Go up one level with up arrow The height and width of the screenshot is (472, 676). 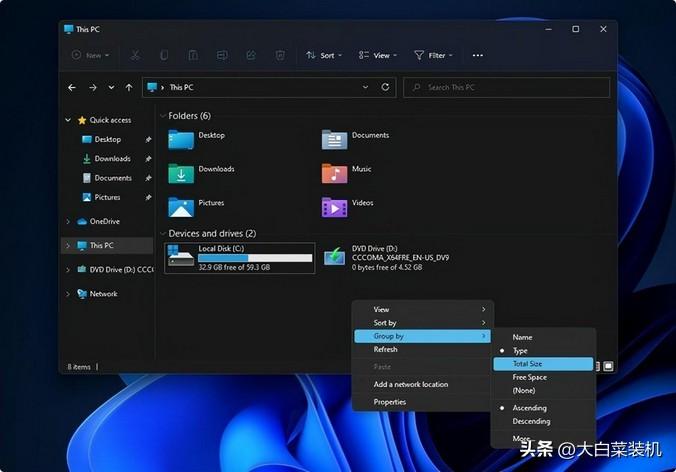(129, 88)
